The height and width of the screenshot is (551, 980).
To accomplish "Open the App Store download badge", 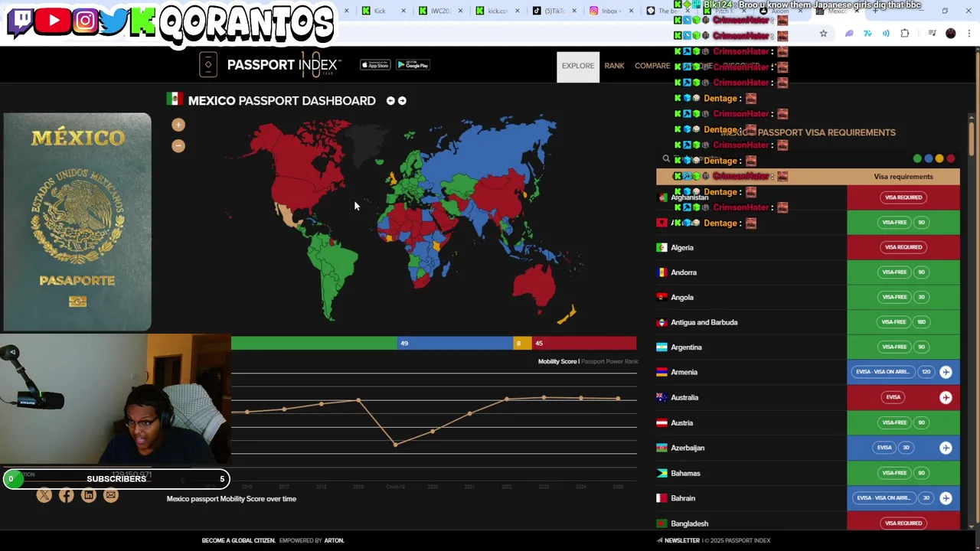I will click(x=375, y=65).
